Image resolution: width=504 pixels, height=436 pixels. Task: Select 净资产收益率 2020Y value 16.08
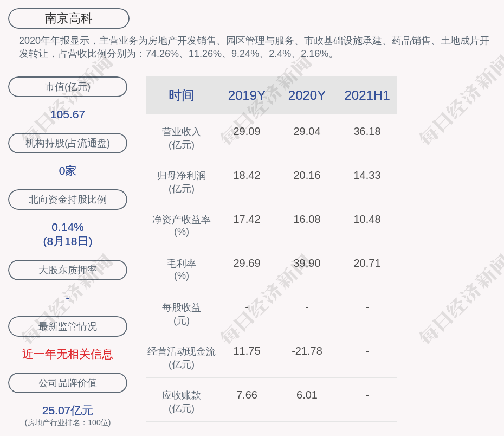307,219
